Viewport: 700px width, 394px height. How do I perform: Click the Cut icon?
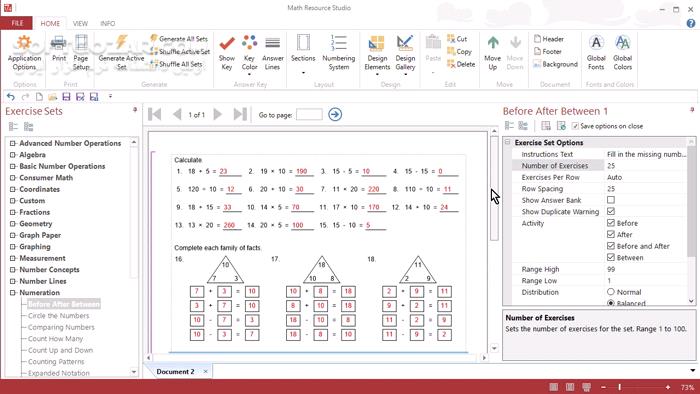click(451, 39)
